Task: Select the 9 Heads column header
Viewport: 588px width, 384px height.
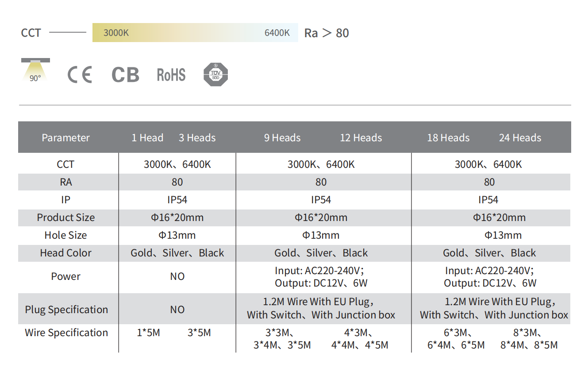Action: pos(282,138)
